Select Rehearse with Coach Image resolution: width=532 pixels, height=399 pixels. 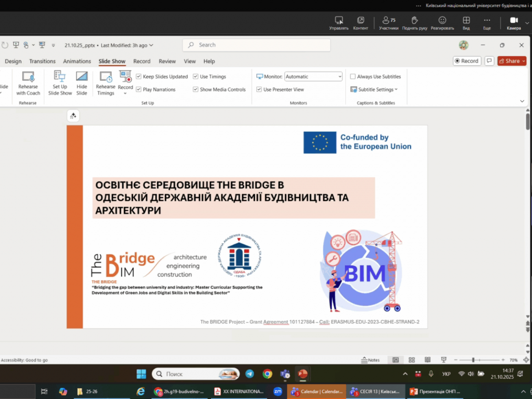coord(28,83)
